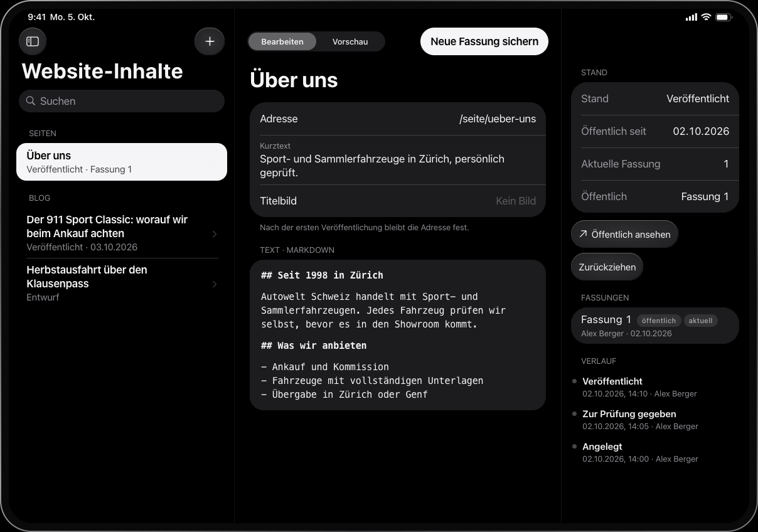Check the cellular signal icon

691,17
